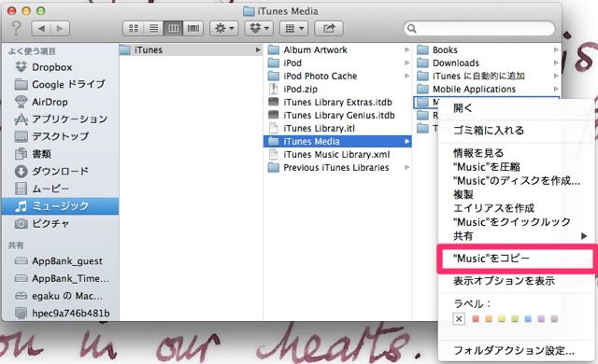The height and width of the screenshot is (364, 598).
Task: Select iTunes Library Extras.itdb file
Action: pyautogui.click(x=337, y=102)
